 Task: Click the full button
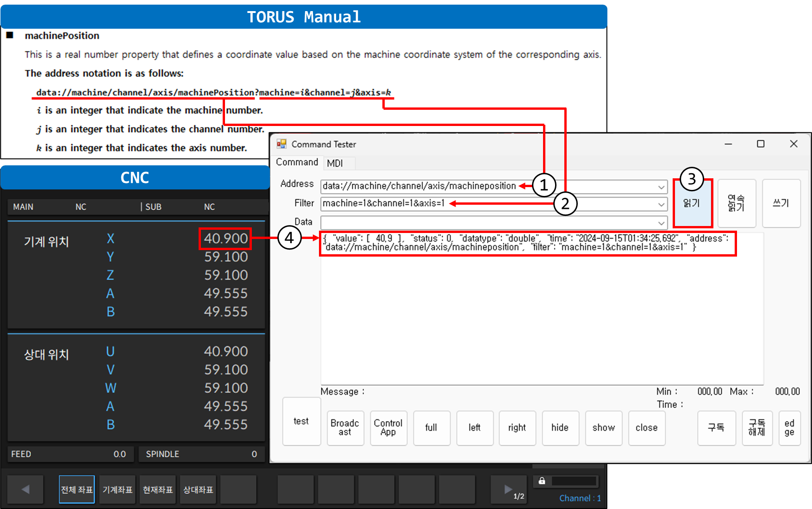coord(431,427)
